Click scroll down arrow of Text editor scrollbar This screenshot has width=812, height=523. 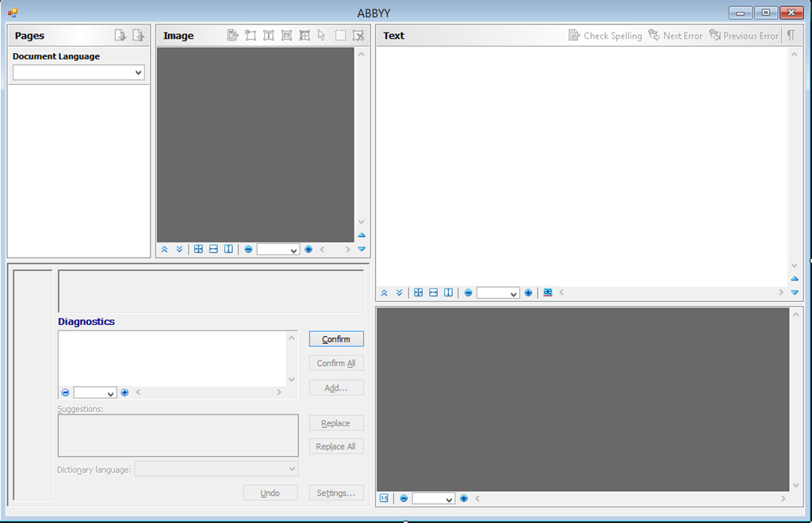[795, 265]
